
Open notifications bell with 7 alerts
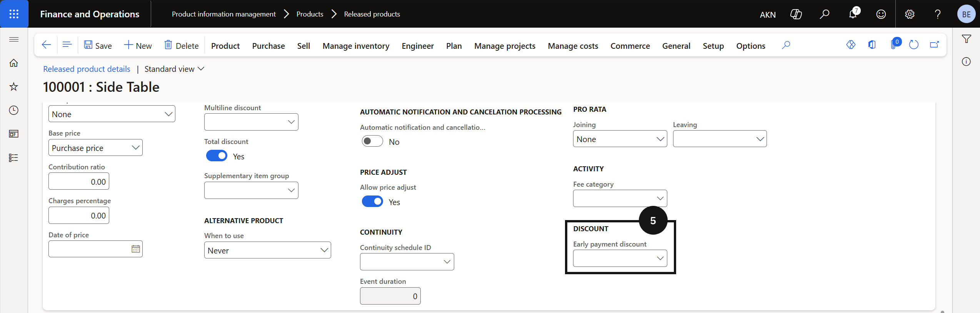tap(853, 14)
